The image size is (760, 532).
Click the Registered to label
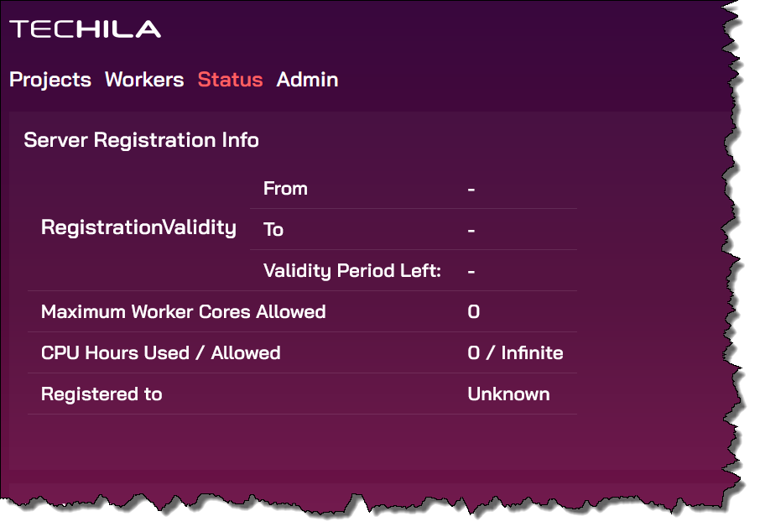pyautogui.click(x=102, y=394)
